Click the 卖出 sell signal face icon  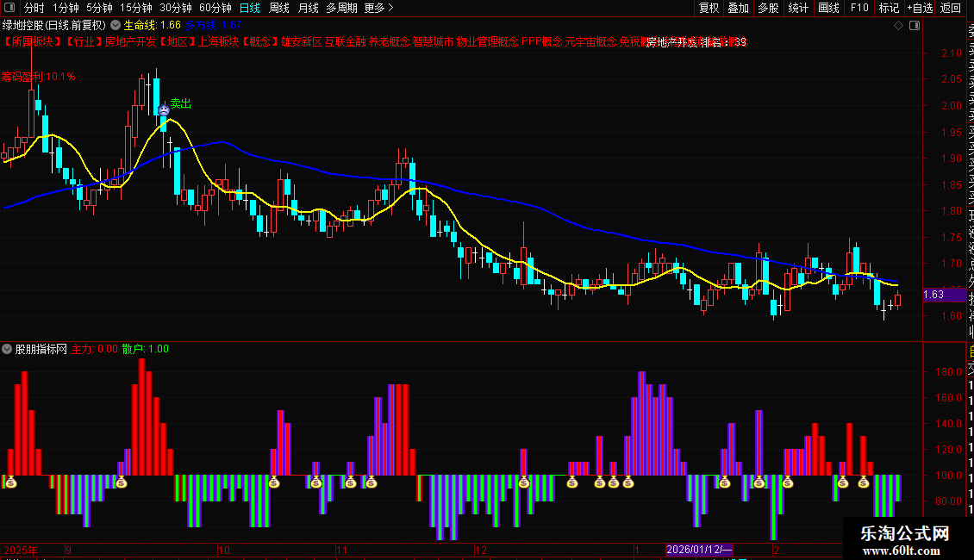click(x=164, y=110)
